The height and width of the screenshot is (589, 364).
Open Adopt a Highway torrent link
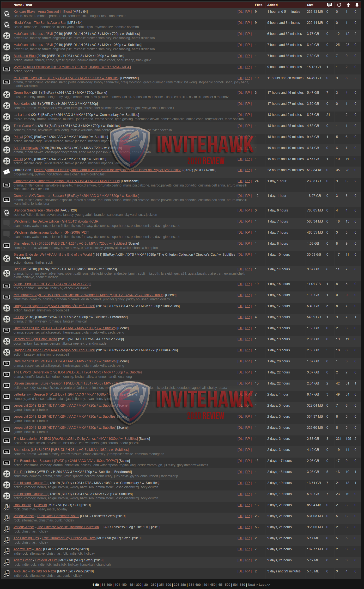[26, 148]
